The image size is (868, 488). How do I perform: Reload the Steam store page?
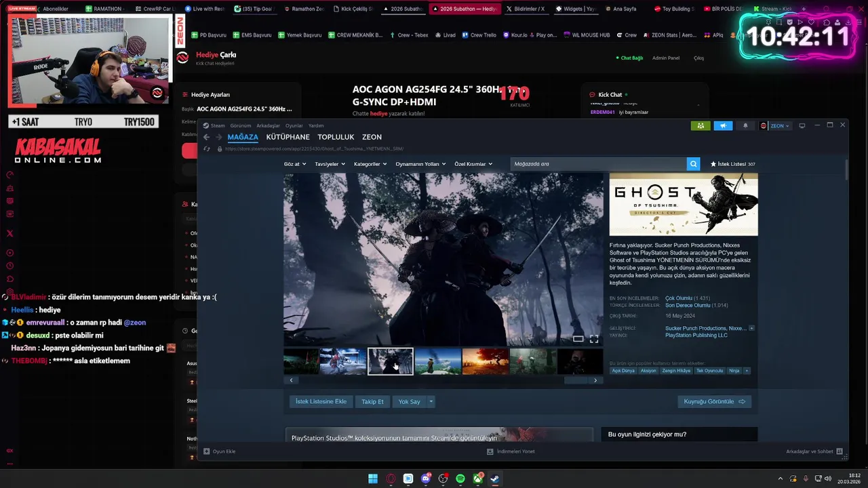[207, 148]
